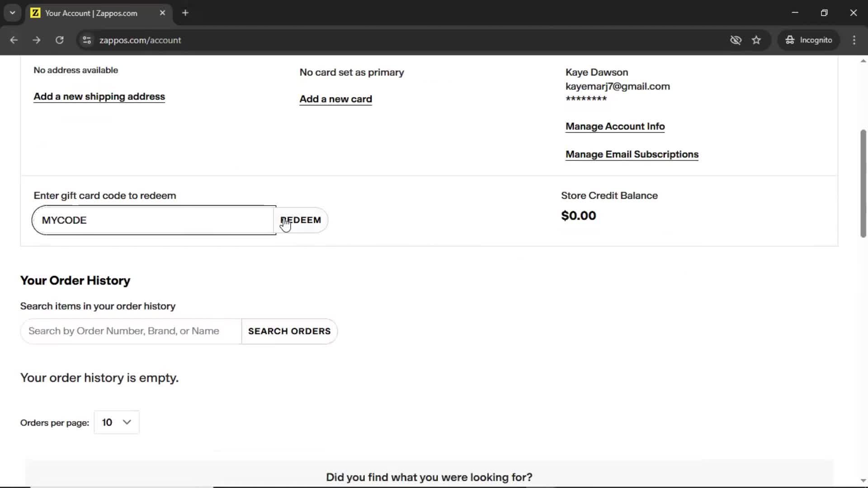868x488 pixels.
Task: Click 'Enter gift card code to redeem' label
Action: coord(105,196)
